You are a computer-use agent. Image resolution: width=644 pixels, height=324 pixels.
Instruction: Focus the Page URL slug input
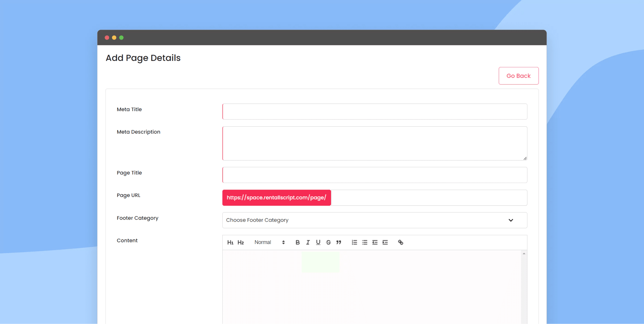(429, 197)
